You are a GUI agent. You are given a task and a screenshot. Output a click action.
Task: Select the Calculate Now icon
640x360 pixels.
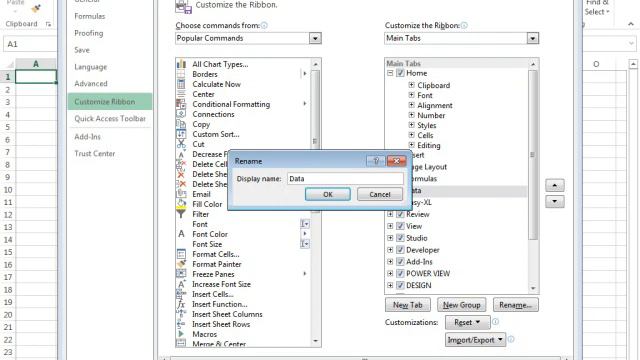pos(181,84)
